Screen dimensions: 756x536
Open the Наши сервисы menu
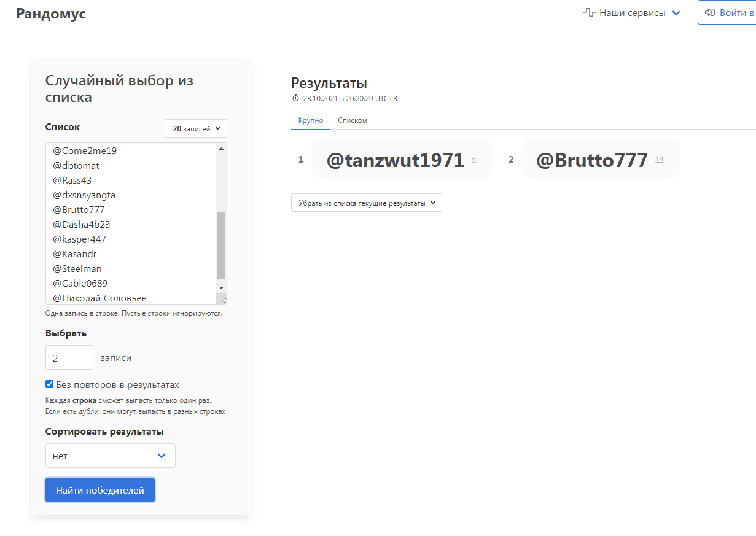coord(632,13)
